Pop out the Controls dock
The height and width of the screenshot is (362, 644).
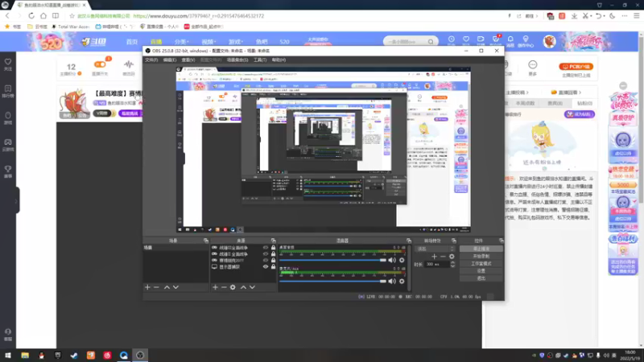pyautogui.click(x=501, y=241)
